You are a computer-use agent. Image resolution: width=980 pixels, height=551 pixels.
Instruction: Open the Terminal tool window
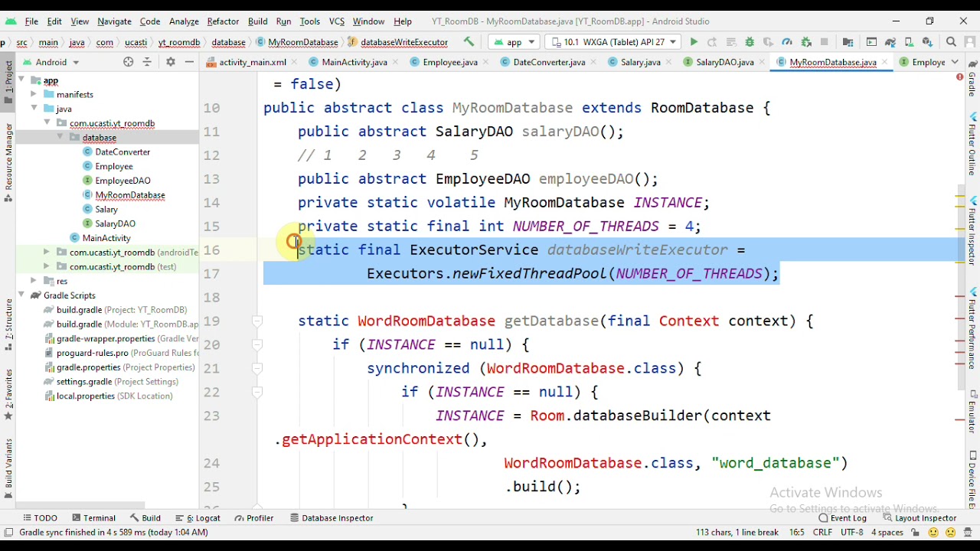click(93, 518)
